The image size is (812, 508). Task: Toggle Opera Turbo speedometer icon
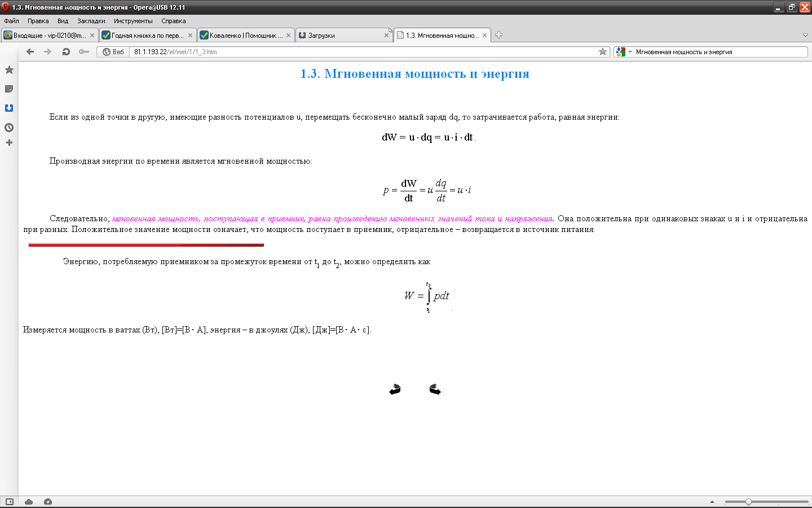point(48,502)
